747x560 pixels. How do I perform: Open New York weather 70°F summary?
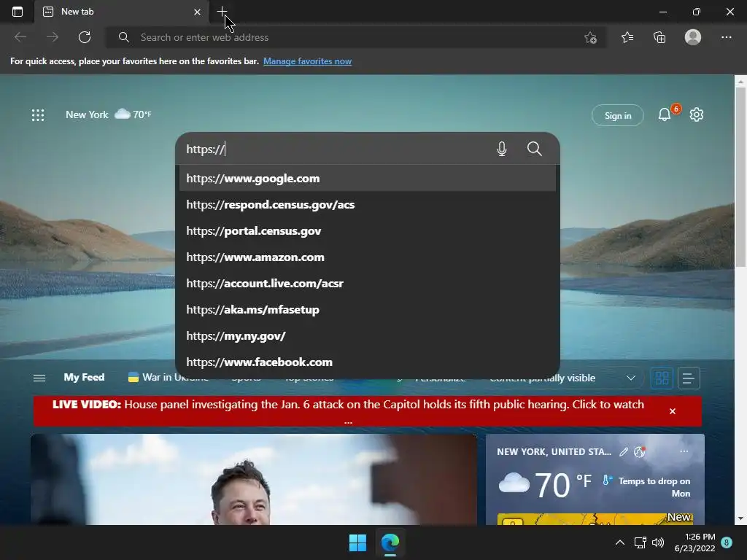[109, 114]
